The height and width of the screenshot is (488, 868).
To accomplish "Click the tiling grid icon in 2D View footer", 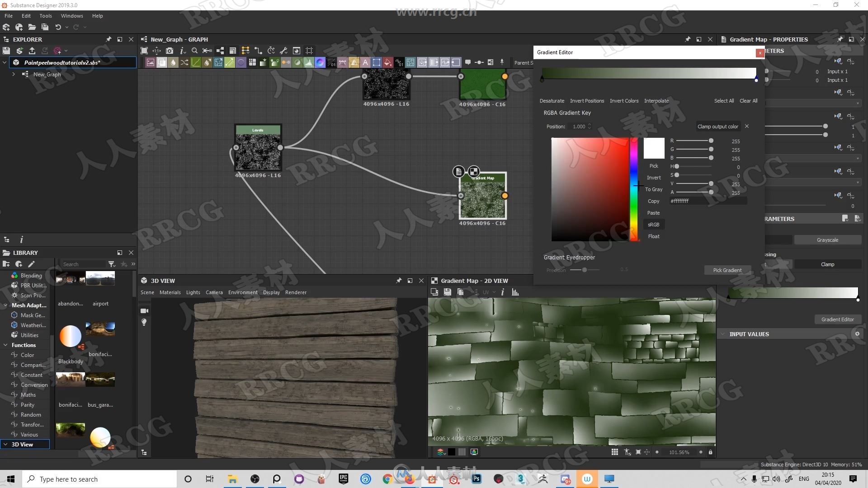I will click(614, 452).
